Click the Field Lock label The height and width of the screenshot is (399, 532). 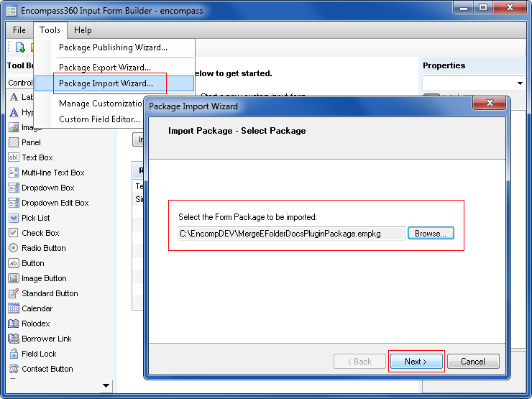(39, 354)
